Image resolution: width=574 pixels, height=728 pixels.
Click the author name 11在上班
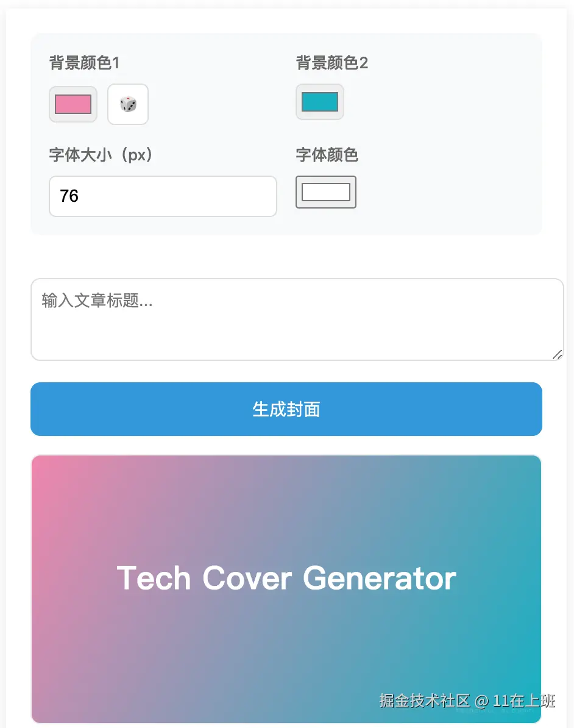click(524, 701)
